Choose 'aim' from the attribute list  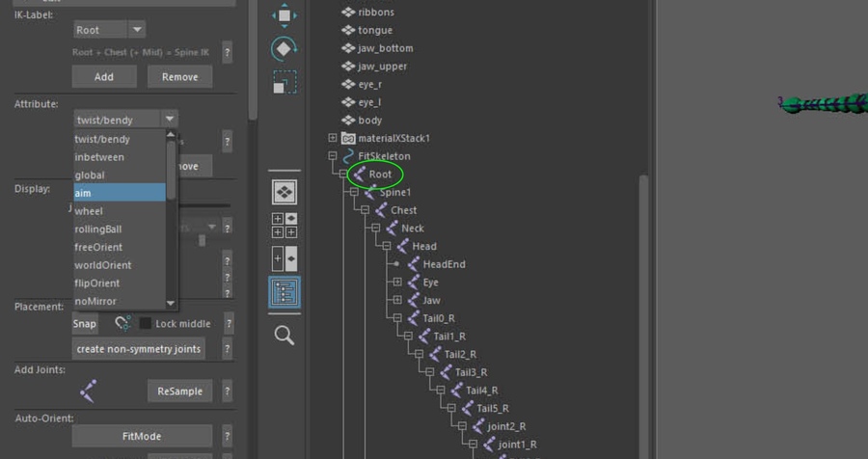[x=120, y=193]
